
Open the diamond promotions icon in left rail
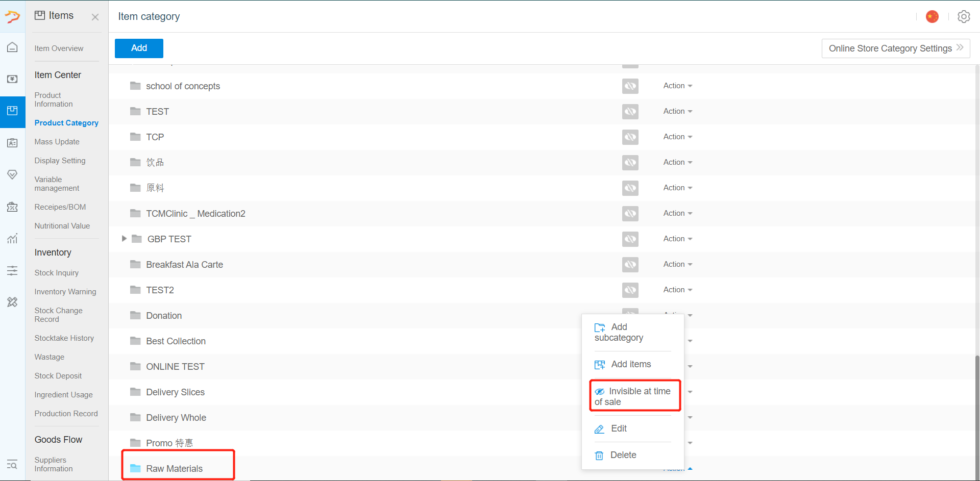pyautogui.click(x=12, y=174)
